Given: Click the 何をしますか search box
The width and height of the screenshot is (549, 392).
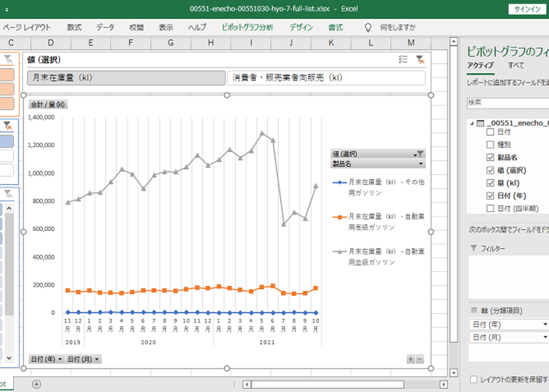Looking at the screenshot, I should [x=397, y=27].
